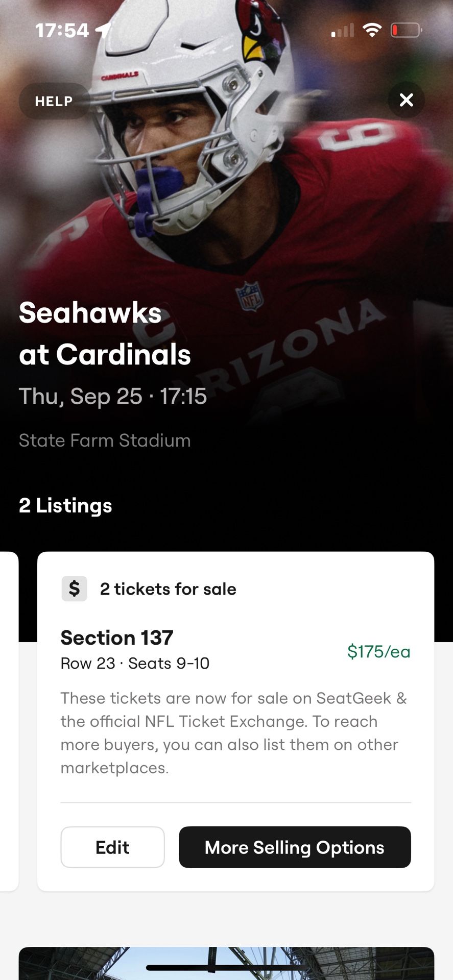Tap the Wi-Fi icon in the status bar
The width and height of the screenshot is (453, 980).
(x=372, y=30)
